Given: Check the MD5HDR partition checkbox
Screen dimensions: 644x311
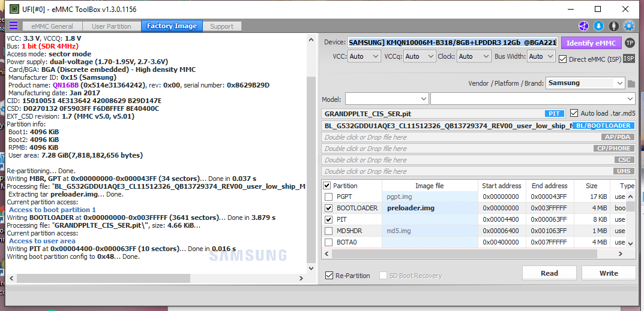Looking at the screenshot, I should click(328, 231).
